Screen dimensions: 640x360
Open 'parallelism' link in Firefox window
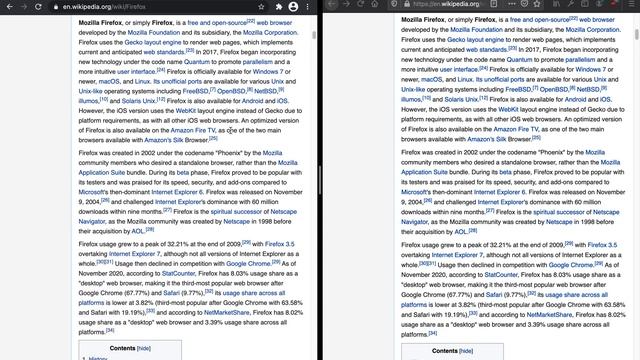pyautogui.click(x=580, y=60)
